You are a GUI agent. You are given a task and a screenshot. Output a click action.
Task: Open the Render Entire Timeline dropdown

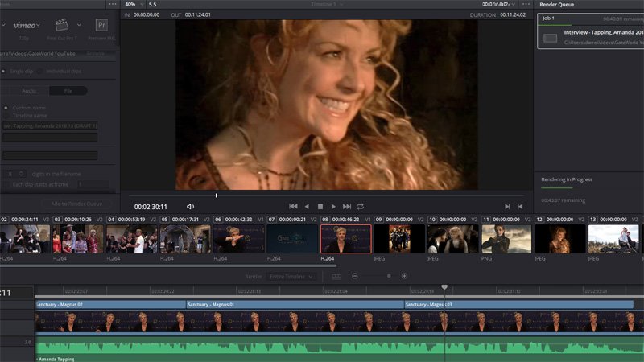point(291,276)
